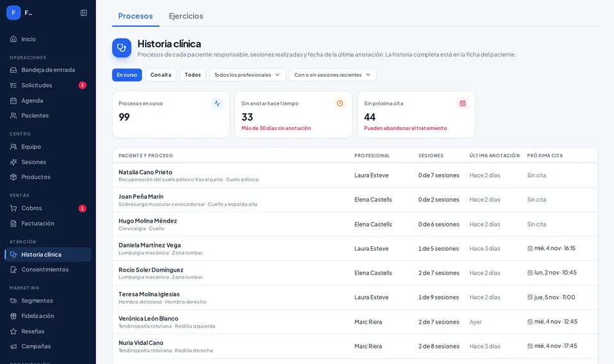The image size is (614, 364).
Task: Click the Agenda calendar icon
Action: pyautogui.click(x=13, y=100)
